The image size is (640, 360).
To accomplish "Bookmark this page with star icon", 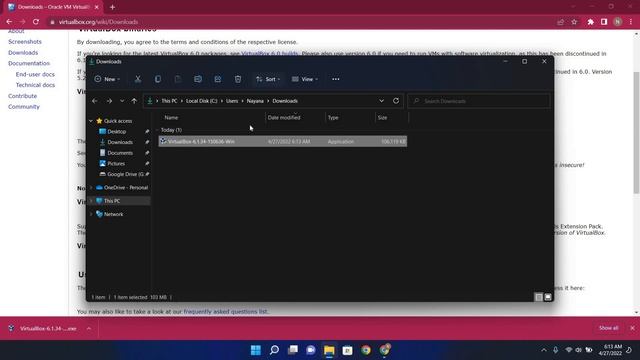I will pos(574,22).
